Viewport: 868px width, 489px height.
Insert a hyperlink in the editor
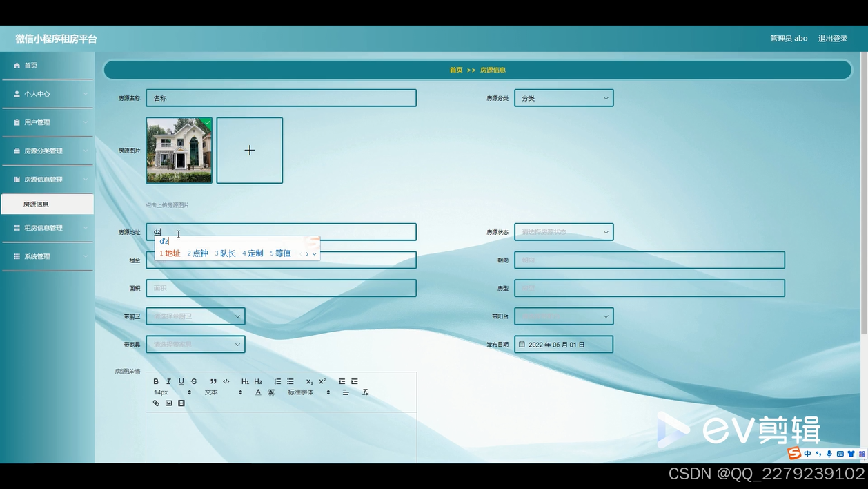click(x=156, y=403)
